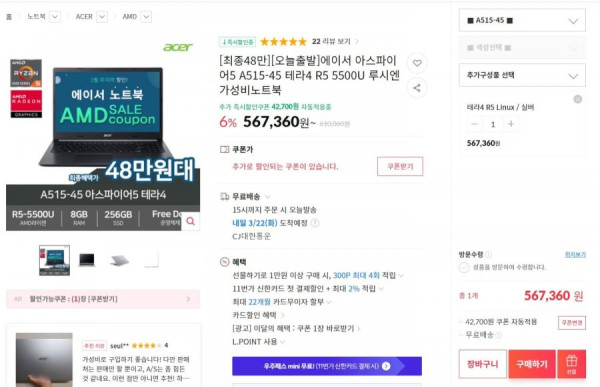
Task: Select the silver laptop thumbnail
Action: (119, 260)
